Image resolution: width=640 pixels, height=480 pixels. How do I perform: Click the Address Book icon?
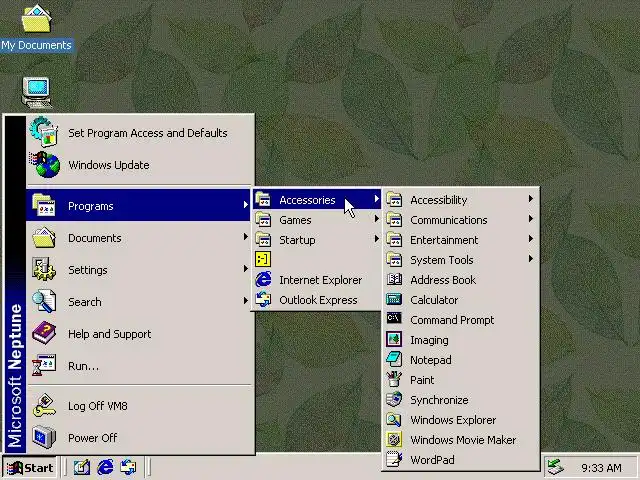[x=394, y=280]
